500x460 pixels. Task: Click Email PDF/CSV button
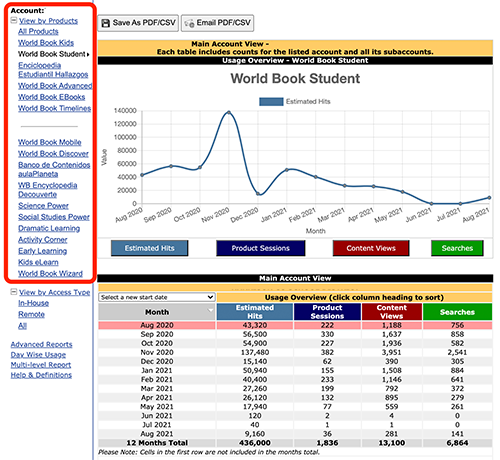217,23
